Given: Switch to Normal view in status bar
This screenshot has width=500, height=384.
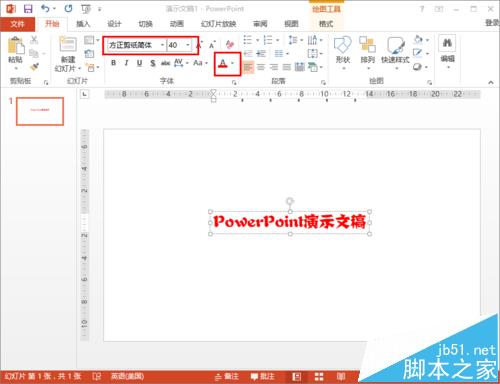Looking at the screenshot, I should tap(297, 377).
